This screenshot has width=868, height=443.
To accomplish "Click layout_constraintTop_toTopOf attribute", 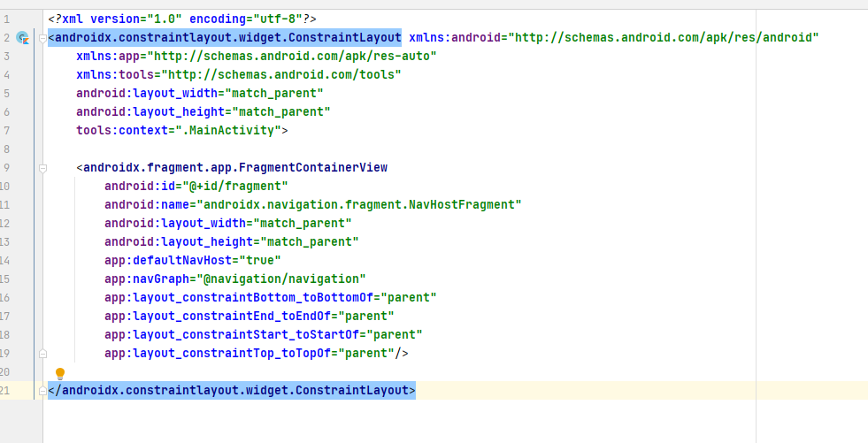I will point(250,354).
